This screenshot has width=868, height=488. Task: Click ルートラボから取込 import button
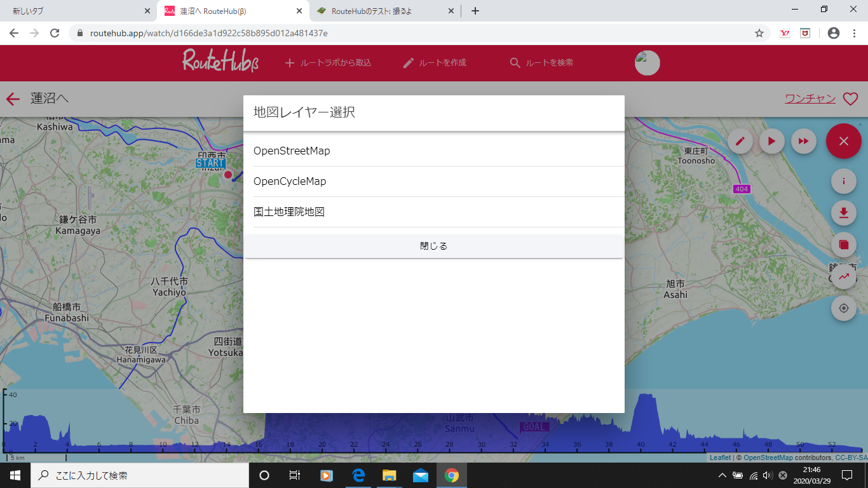click(328, 63)
